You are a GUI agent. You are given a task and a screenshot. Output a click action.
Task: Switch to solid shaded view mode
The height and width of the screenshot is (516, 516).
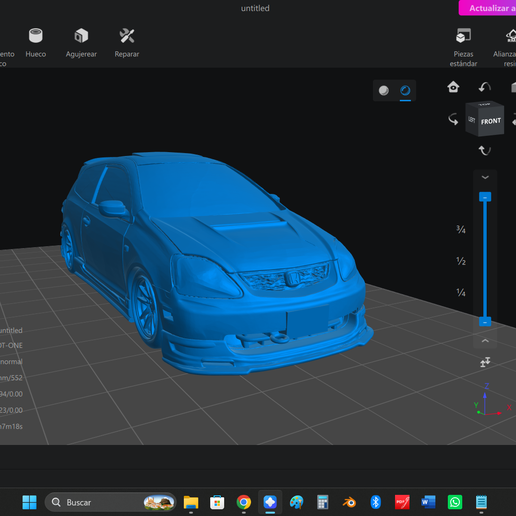[384, 90]
